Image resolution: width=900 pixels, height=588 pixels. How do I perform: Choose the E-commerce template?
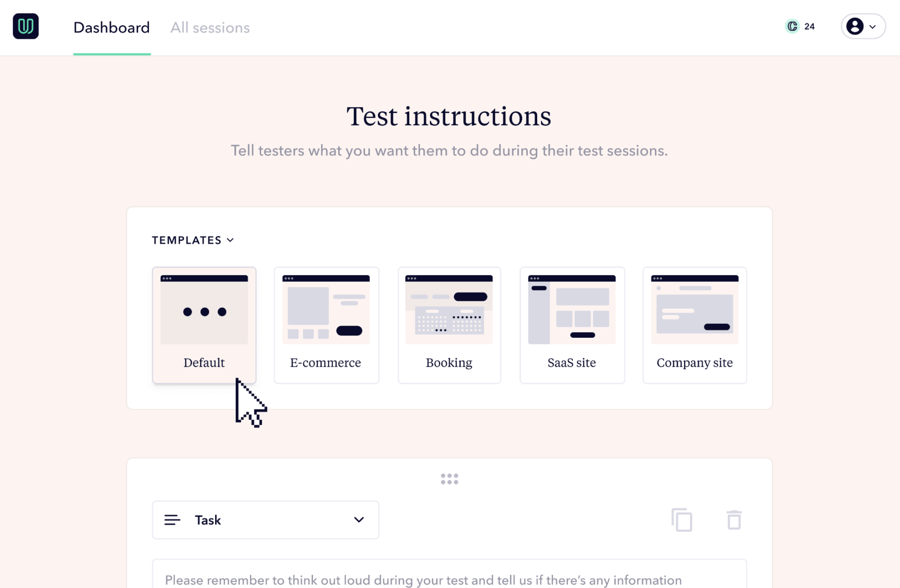[326, 325]
